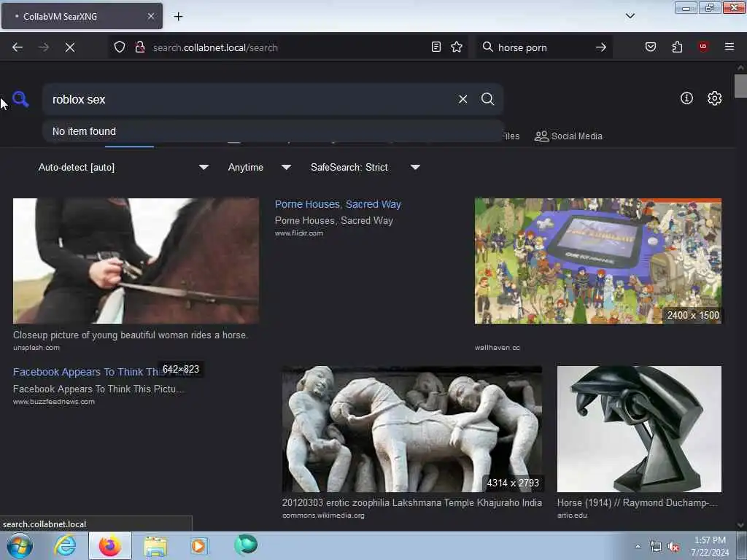Click the scrollbar down arrow
Image resolution: width=747 pixels, height=560 pixels.
point(740,525)
